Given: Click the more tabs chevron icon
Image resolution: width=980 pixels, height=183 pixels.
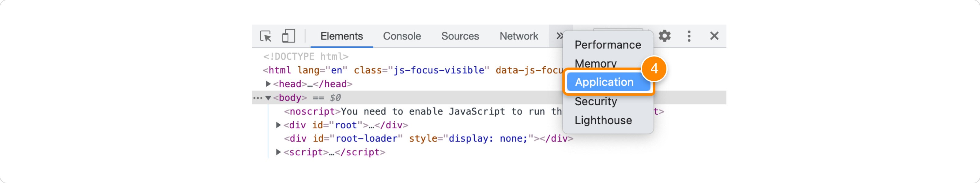Looking at the screenshot, I should (x=559, y=36).
